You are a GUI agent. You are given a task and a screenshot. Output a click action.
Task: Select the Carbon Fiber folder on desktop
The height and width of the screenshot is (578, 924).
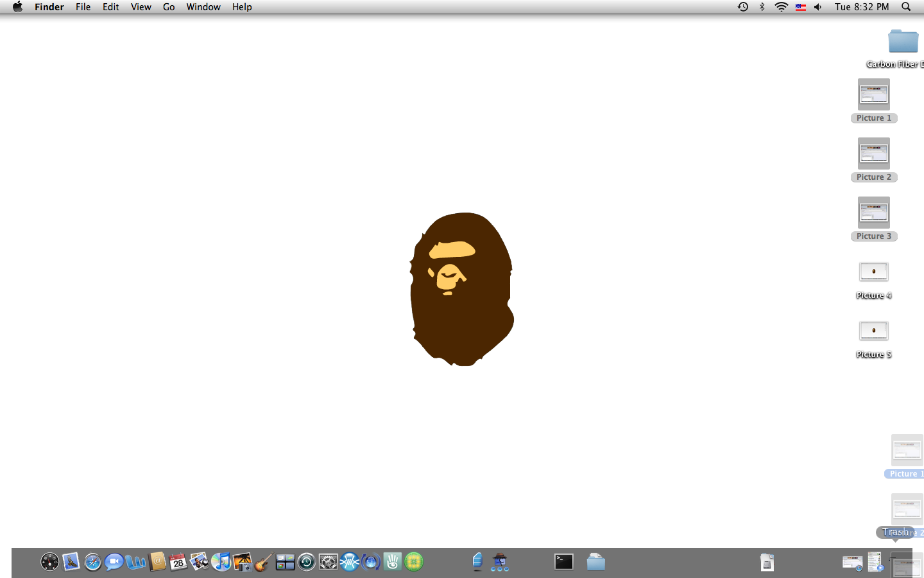pos(903,41)
